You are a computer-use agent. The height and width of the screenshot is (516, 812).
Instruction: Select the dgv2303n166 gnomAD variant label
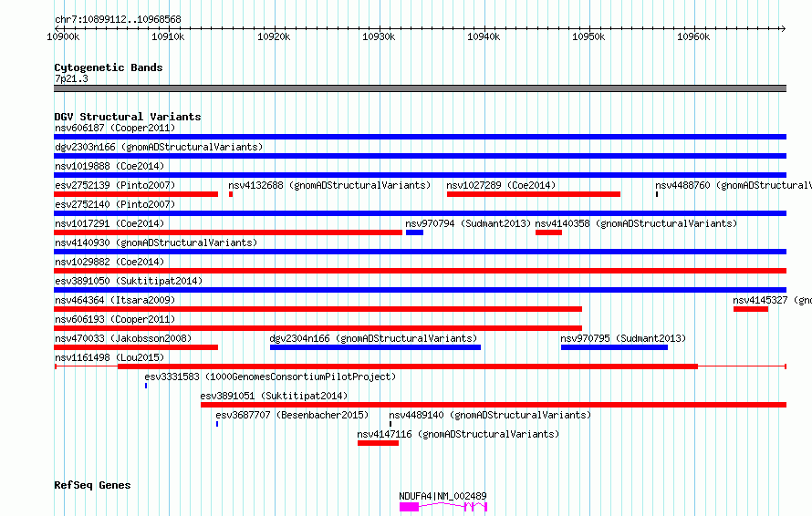coord(159,147)
